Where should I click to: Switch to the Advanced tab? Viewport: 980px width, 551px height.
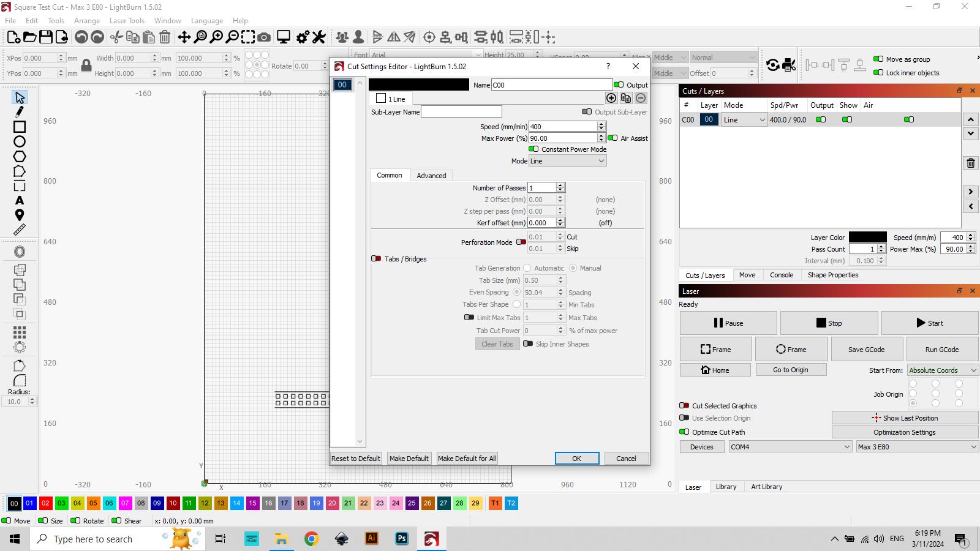[431, 176]
